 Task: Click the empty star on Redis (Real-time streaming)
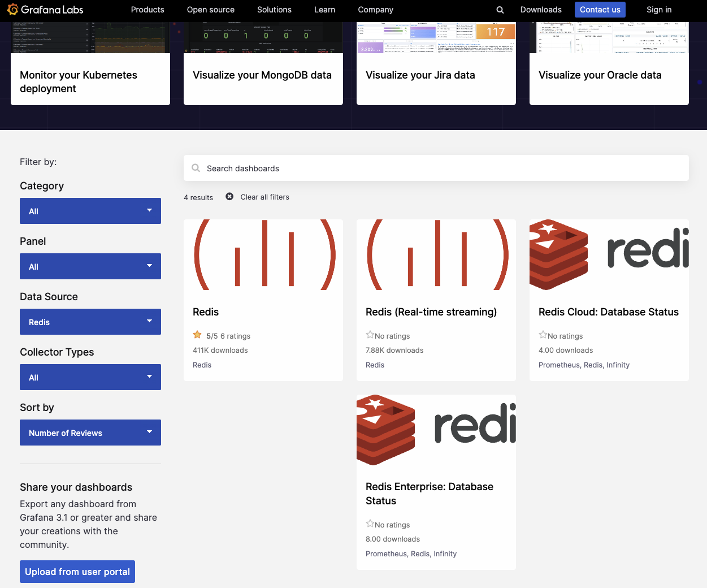(x=370, y=335)
